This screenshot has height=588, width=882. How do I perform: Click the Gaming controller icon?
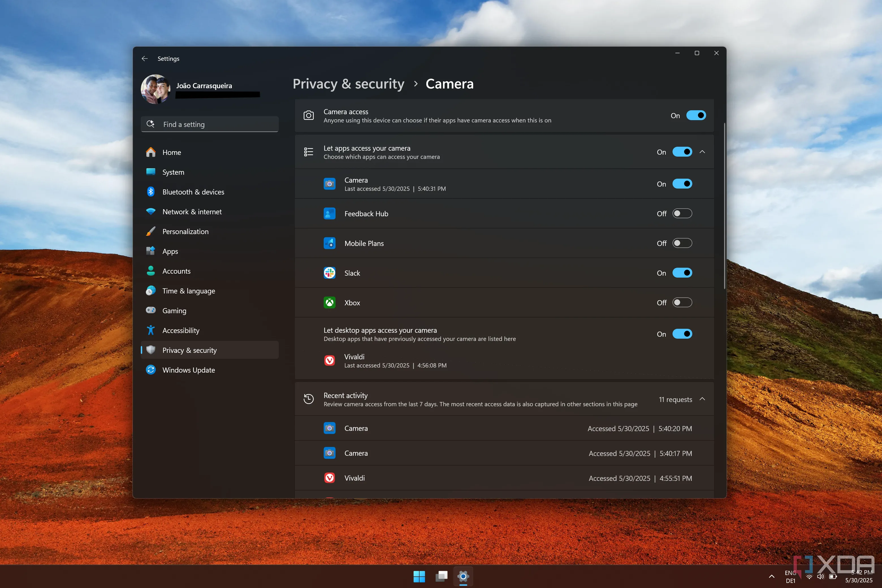[151, 310]
